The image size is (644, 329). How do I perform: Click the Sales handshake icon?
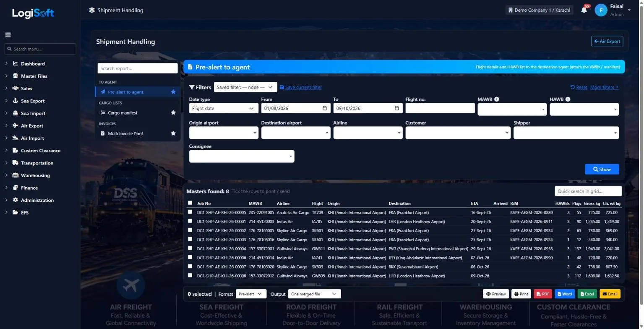pos(16,89)
